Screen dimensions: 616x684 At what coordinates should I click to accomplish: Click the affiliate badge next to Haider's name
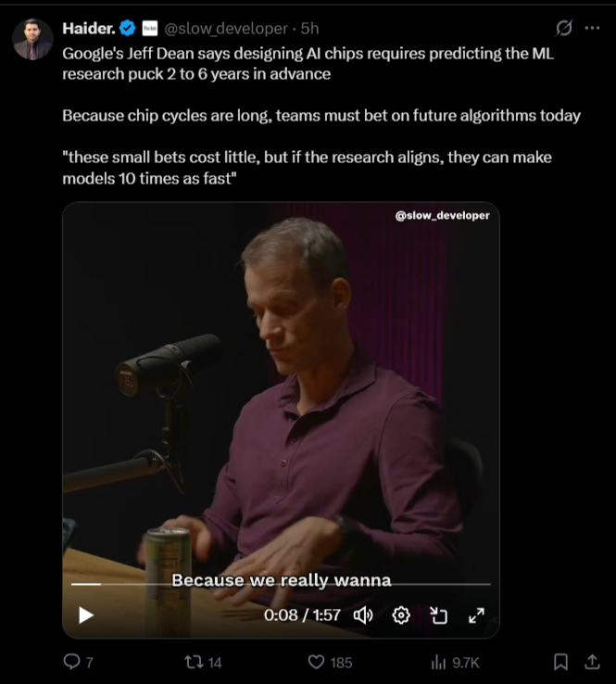(150, 29)
